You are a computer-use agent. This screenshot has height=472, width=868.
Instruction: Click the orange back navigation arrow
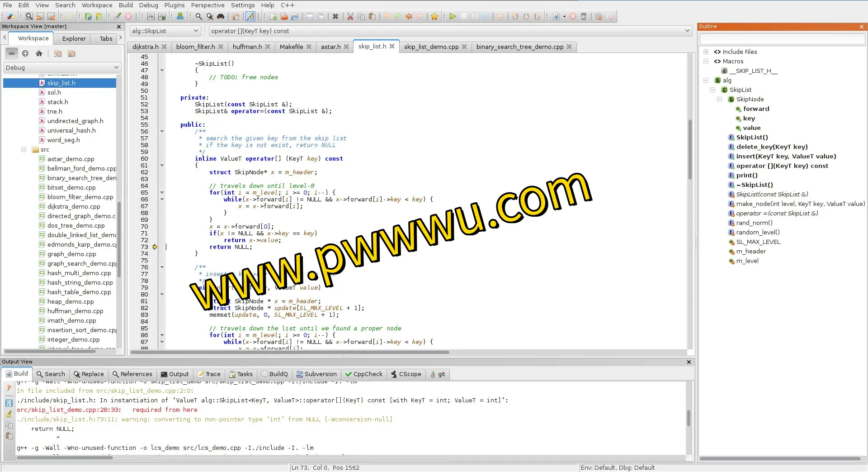coord(409,17)
